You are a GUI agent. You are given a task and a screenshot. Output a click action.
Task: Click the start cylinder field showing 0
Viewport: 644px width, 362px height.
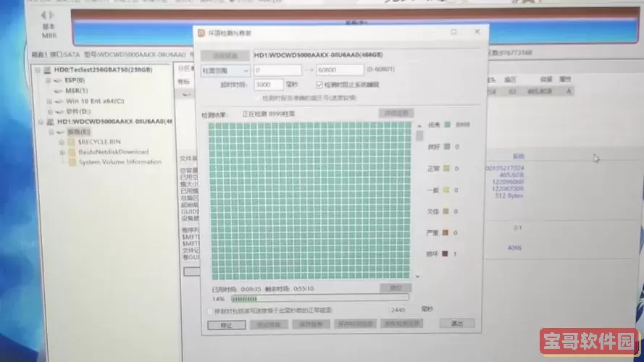(x=277, y=70)
